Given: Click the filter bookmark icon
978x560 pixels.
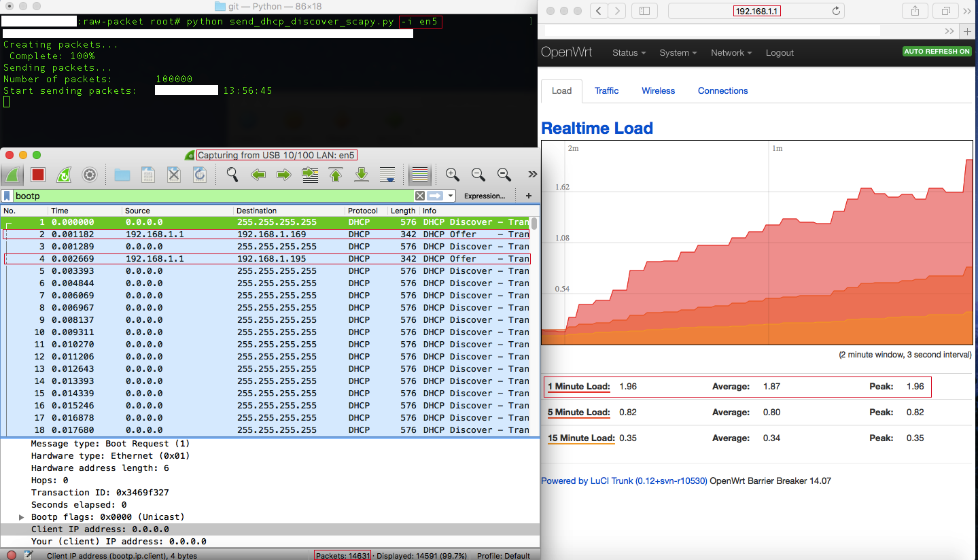Looking at the screenshot, I should pyautogui.click(x=7, y=196).
